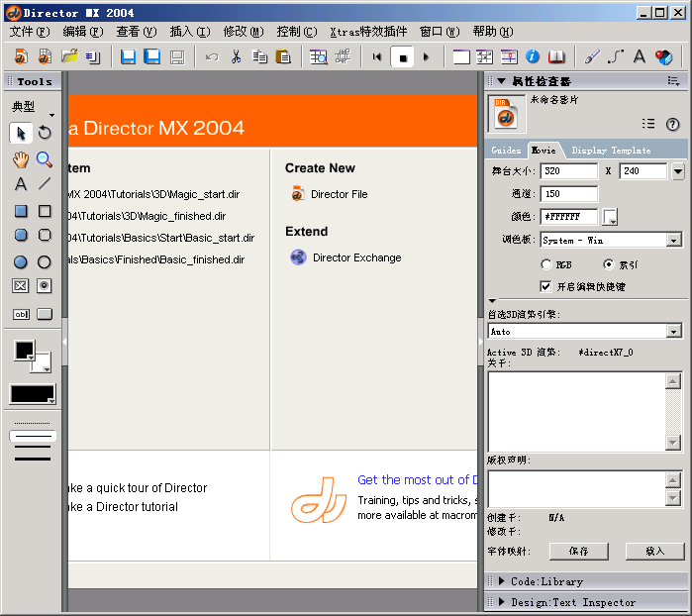Open the inspector help question icon

pyautogui.click(x=672, y=124)
